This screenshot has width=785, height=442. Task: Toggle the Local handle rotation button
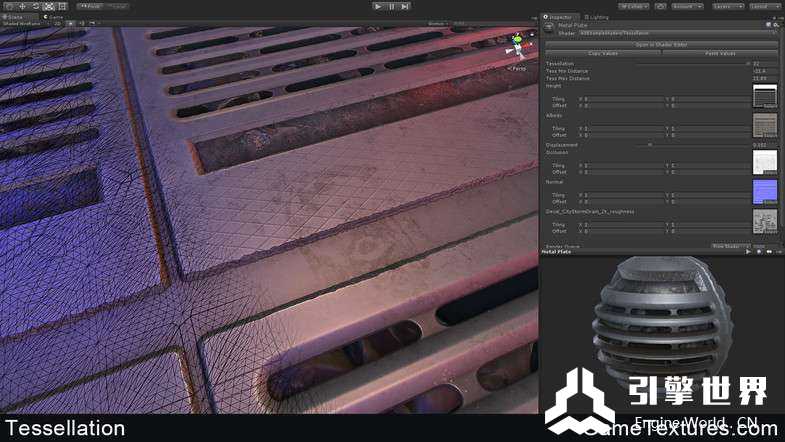click(x=117, y=7)
